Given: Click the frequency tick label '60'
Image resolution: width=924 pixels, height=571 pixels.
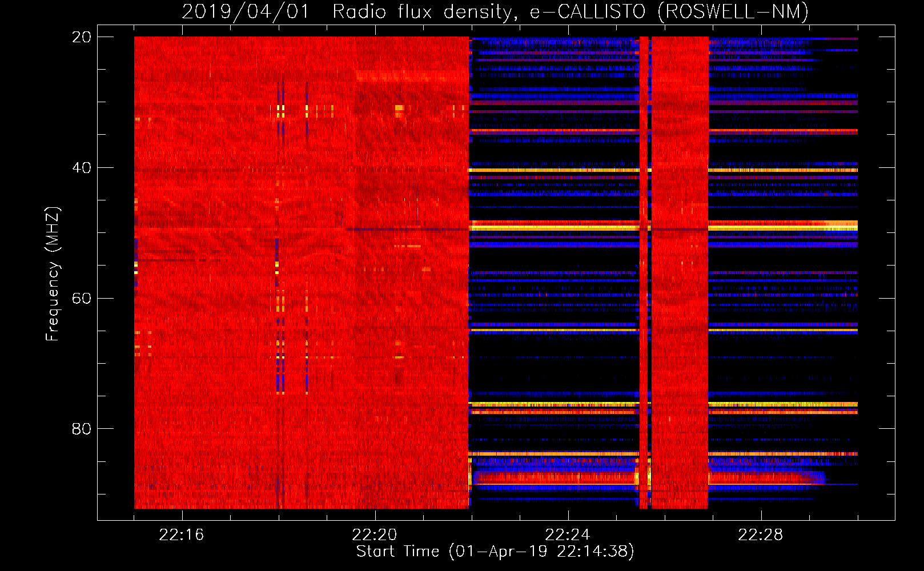Looking at the screenshot, I should tap(82, 298).
